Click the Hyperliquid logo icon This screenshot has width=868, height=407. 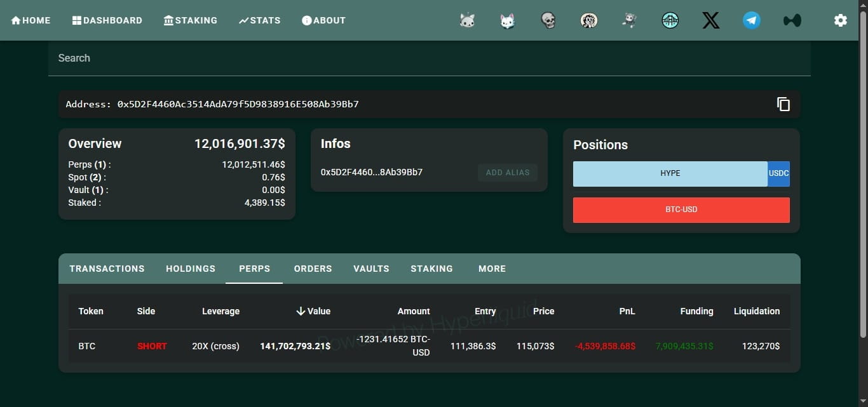(792, 20)
